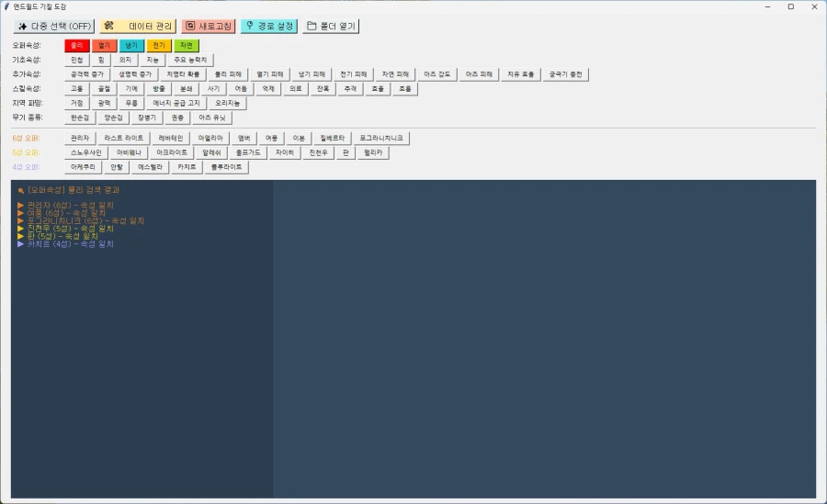
Task: Enable the yellow 전기 attribute filter
Action: pos(160,45)
